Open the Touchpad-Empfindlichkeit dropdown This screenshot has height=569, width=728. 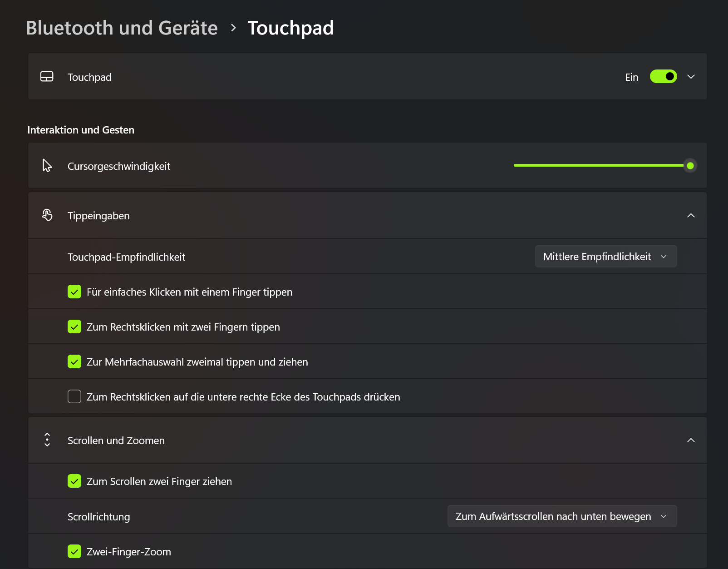606,257
